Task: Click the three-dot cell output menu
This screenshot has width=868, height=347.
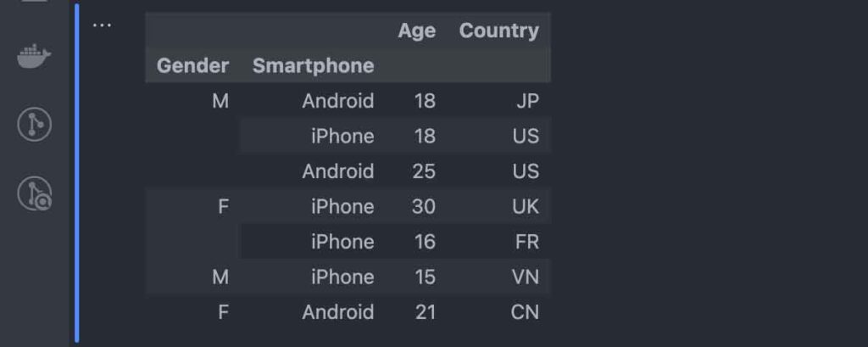Action: (102, 25)
